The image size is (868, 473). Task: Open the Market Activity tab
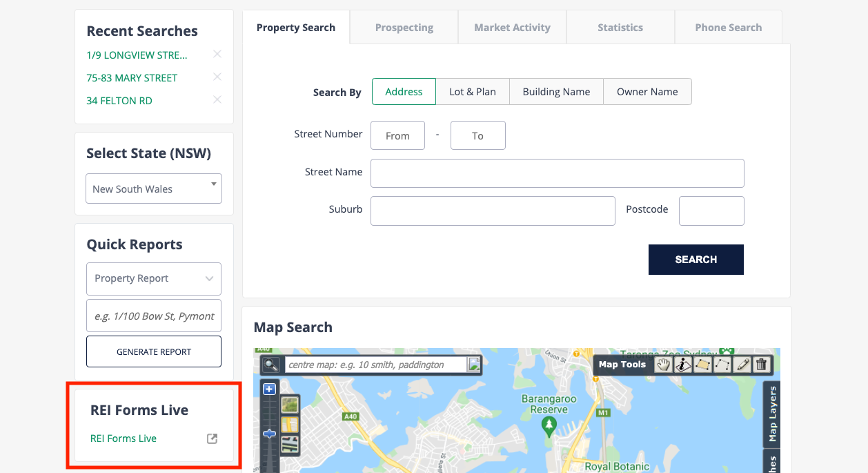coord(512,27)
